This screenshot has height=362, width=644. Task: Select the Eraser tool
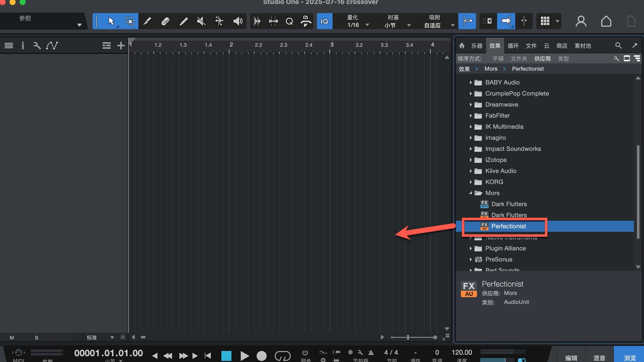coord(165,21)
